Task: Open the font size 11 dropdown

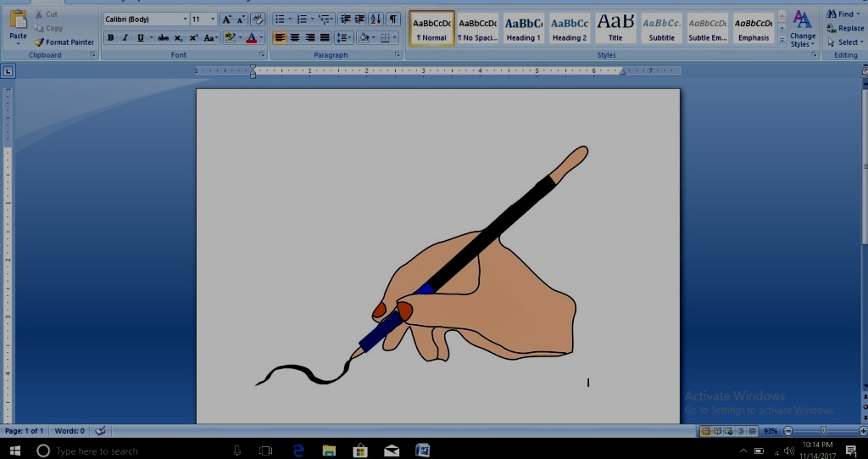Action: point(213,20)
